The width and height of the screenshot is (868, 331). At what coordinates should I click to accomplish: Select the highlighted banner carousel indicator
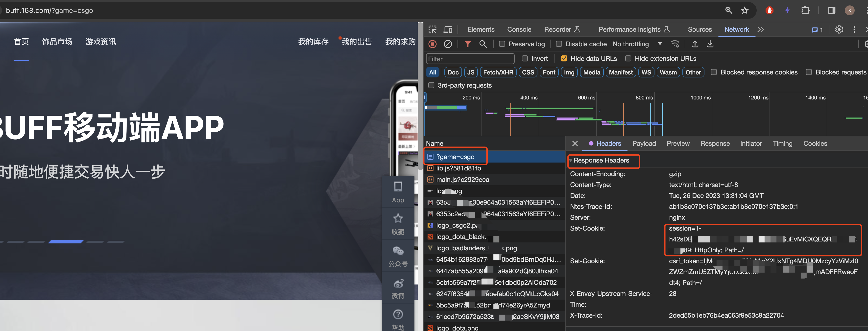tap(66, 241)
